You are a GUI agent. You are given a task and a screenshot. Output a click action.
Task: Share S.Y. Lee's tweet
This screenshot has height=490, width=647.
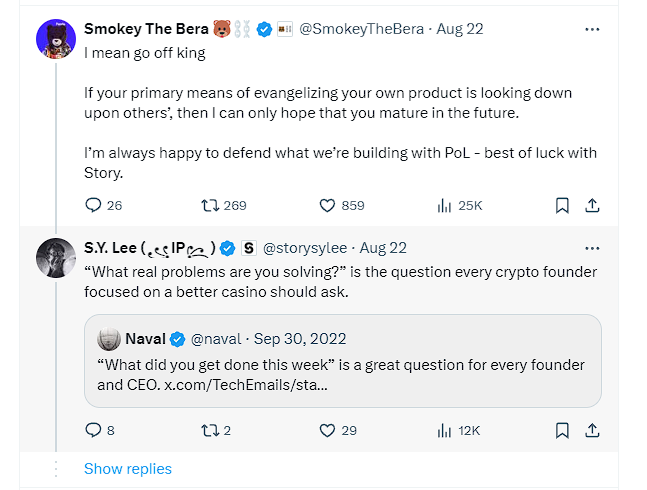(x=592, y=430)
